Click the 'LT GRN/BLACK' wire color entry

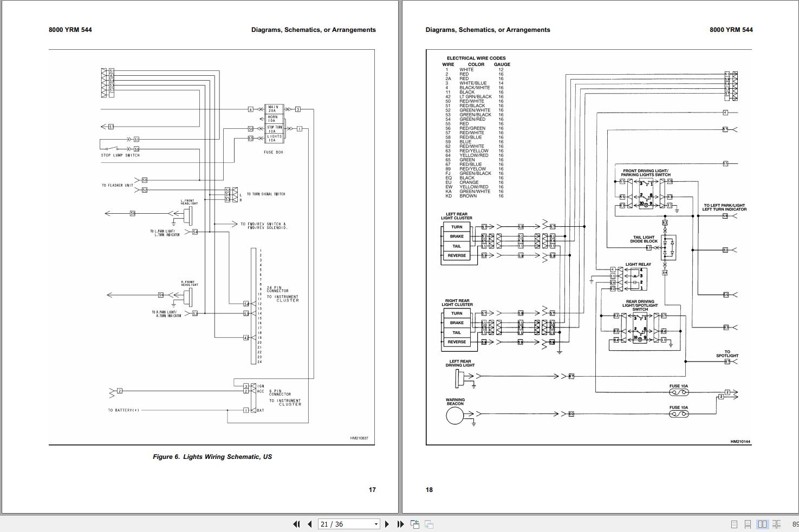tap(476, 97)
